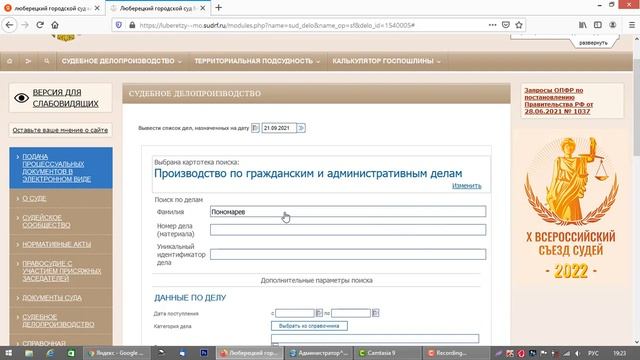Click the 'Номер дела (материала)' field
This screenshot has width=640, height=360.
348,230
